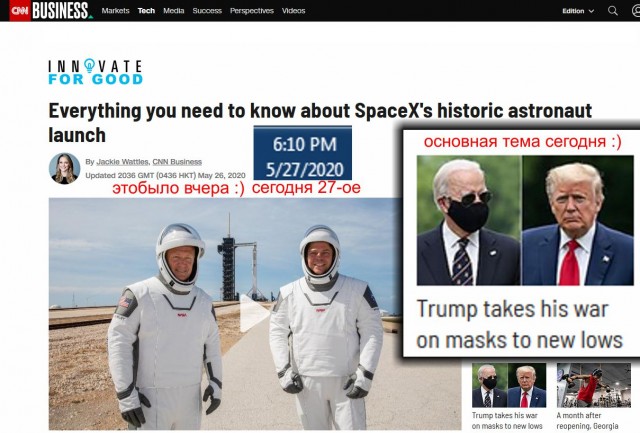Click the Innovate For Good logo
The height and width of the screenshot is (433, 640).
pyautogui.click(x=96, y=71)
